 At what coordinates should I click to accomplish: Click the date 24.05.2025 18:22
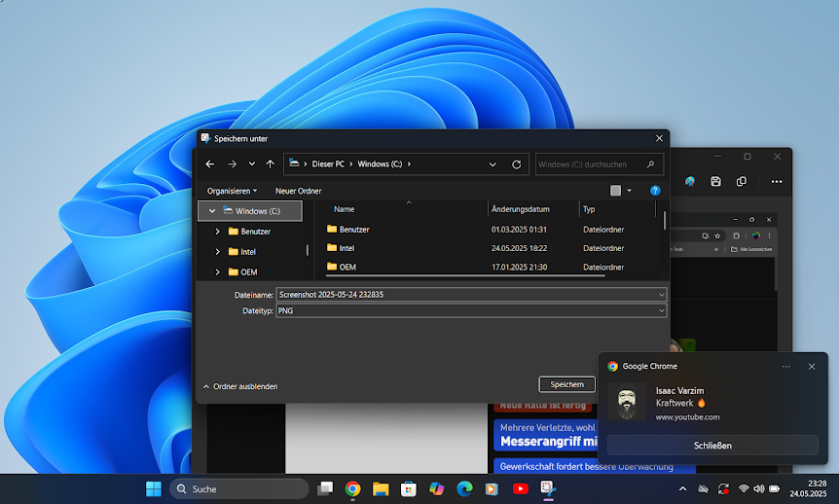point(519,248)
